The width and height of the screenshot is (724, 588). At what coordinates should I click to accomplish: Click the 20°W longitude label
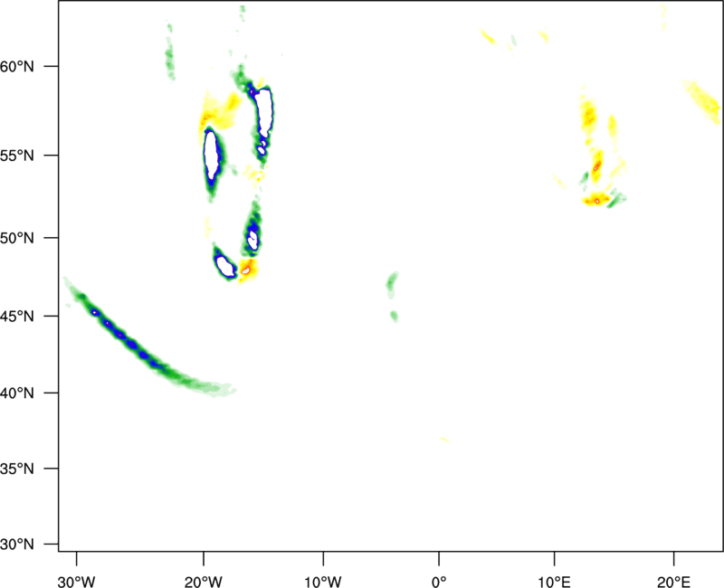click(203, 582)
